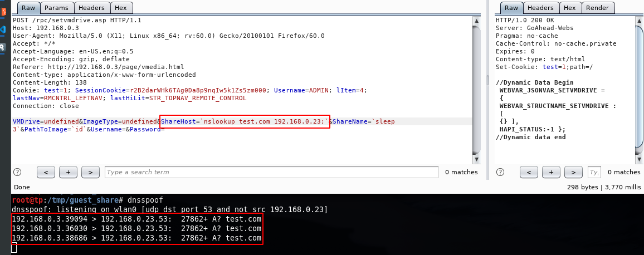Viewport: 644px width, 255px height.
Task: Click the Content-Length: 138 line
Action: coord(50,82)
